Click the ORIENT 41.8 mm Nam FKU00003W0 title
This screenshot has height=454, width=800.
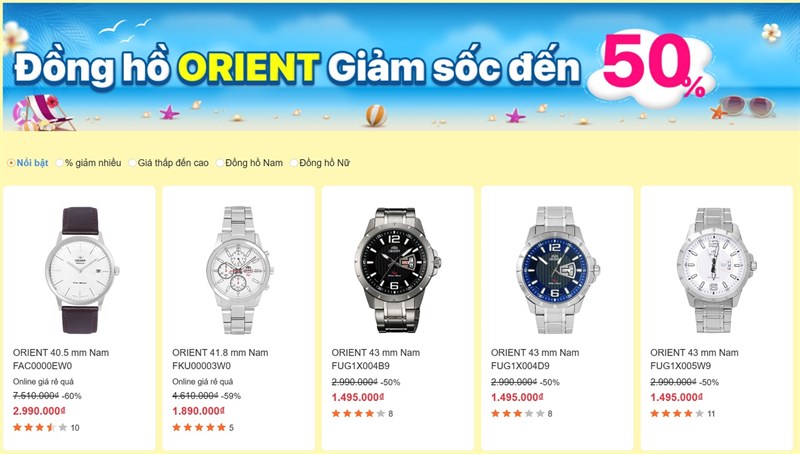[x=220, y=359]
